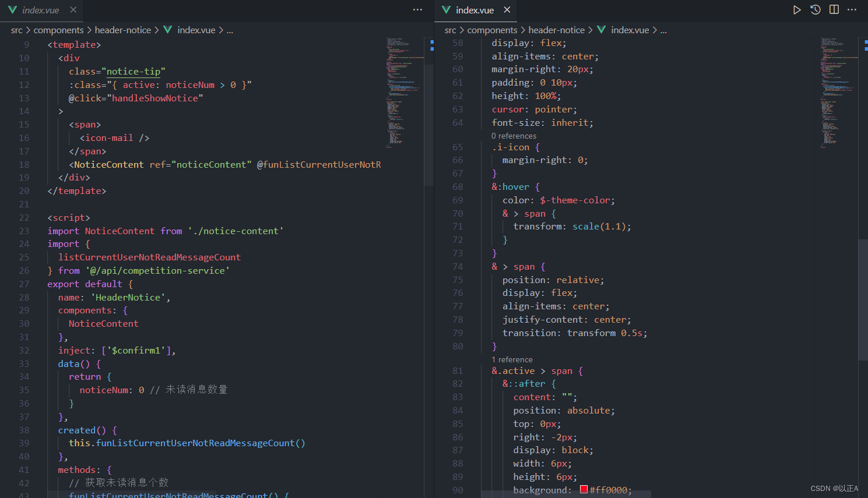Click '&.active > span {' selector
Image resolution: width=868 pixels, height=498 pixels.
pos(537,371)
